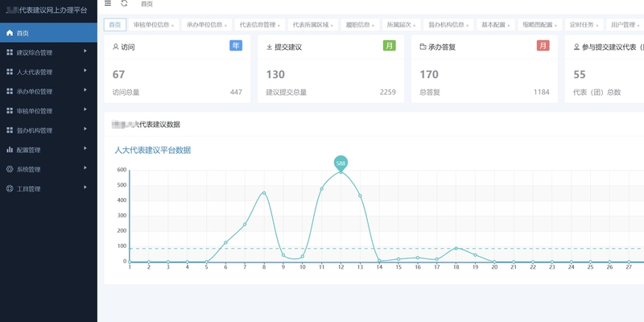Image resolution: width=644 pixels, height=322 pixels.
Task: Click the bar chart icon beside 配置管理
Action: [10, 150]
